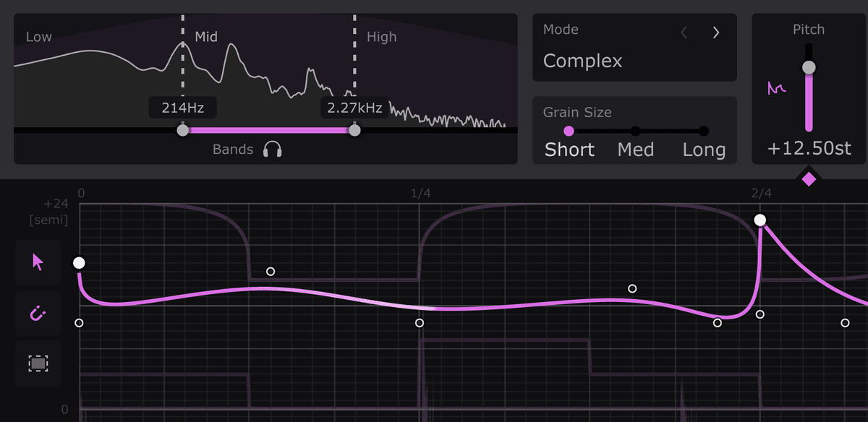Open the Complex mode selector
Image resolution: width=868 pixels, height=422 pixels.
(582, 61)
